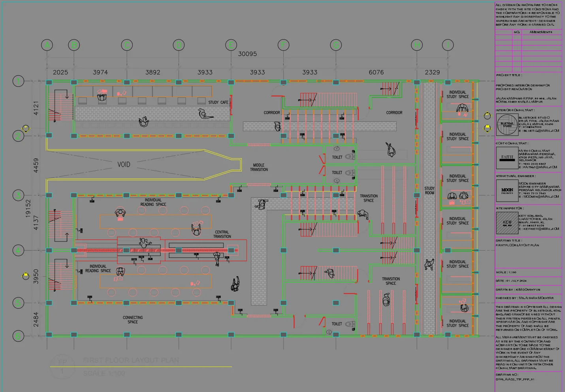
Task: Click the BLUETIQ@GMAIL.COM email text
Action: tap(541, 131)
